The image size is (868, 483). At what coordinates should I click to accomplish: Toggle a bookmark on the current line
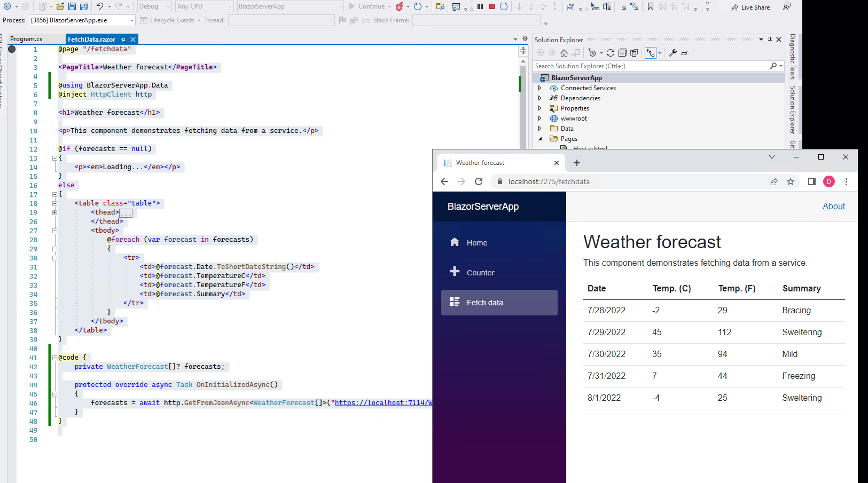(x=651, y=6)
